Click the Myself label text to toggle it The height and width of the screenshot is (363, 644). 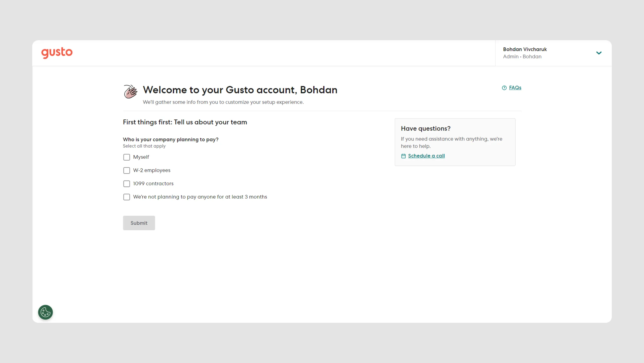tap(141, 157)
